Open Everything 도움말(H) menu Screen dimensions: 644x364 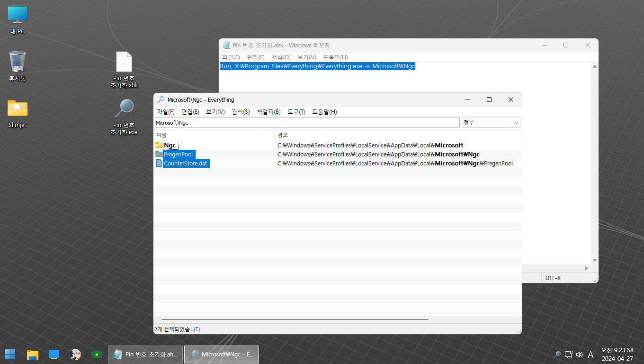324,112
